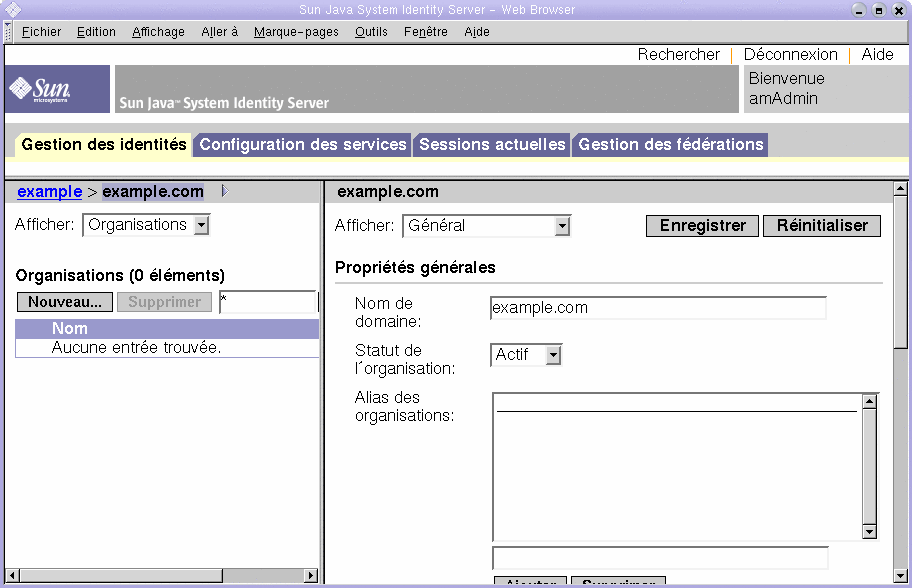Click the menu bar grip handle

point(8,32)
